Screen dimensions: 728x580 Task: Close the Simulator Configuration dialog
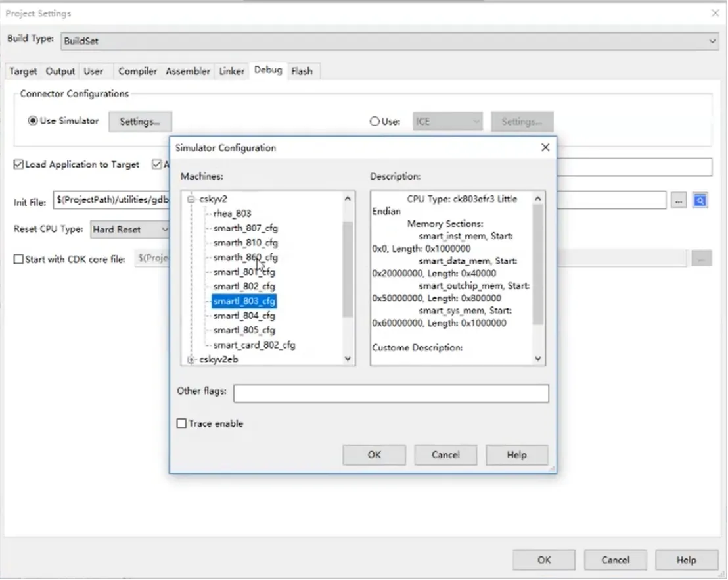click(x=545, y=147)
